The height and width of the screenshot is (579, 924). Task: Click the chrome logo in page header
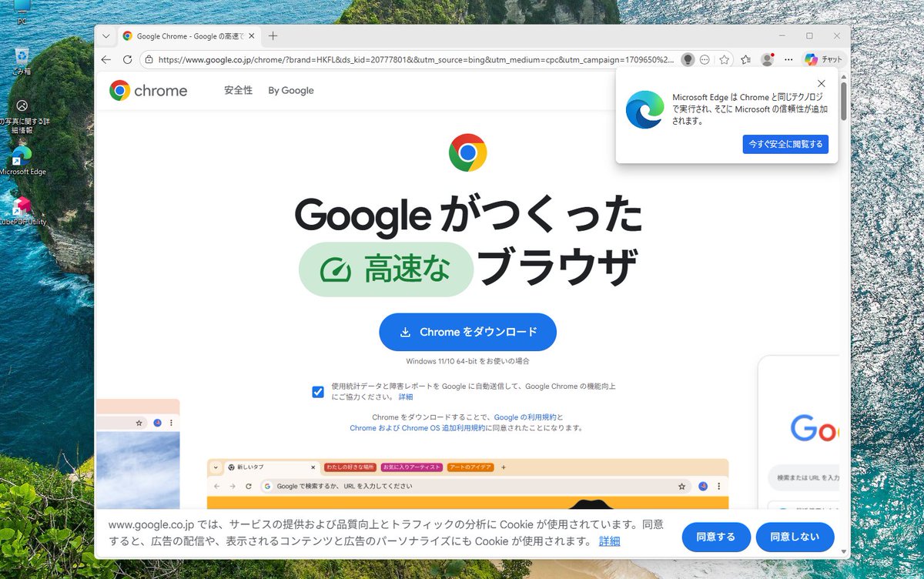149,90
